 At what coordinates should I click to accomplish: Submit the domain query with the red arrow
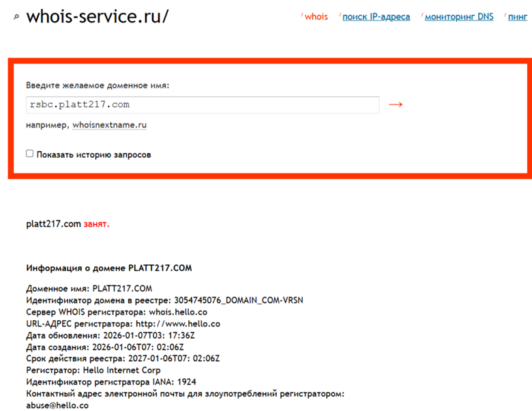click(x=396, y=104)
